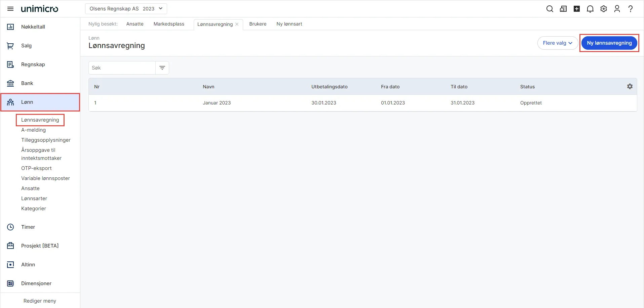Click the plus create-new icon
Screen dimensions: 644x308
[x=577, y=9]
